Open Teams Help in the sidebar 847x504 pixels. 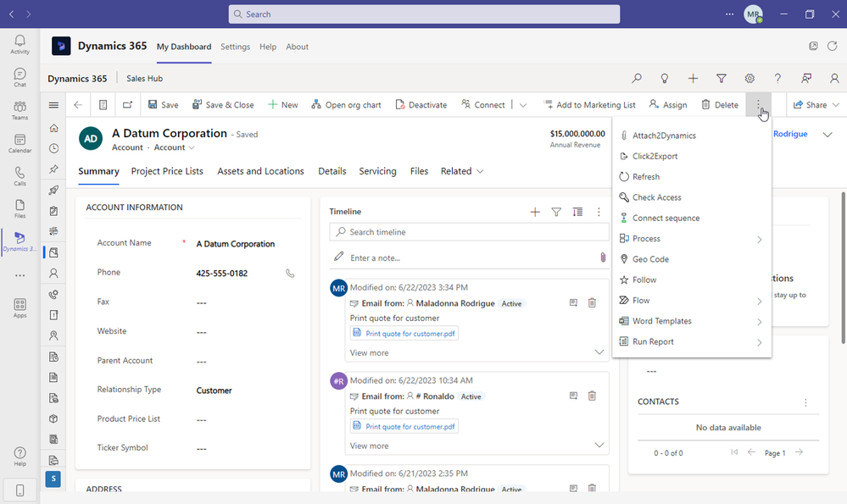[x=20, y=456]
